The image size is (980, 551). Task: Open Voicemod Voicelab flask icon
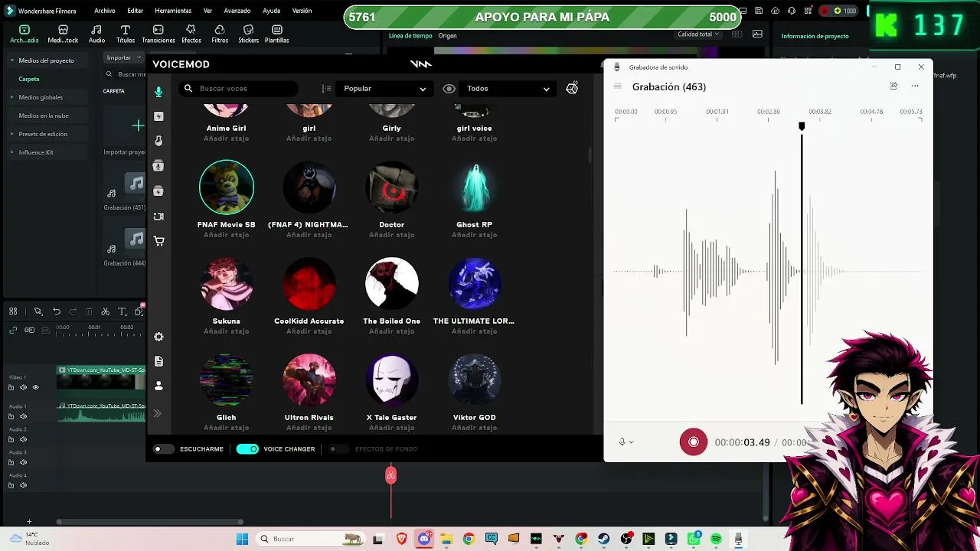[x=158, y=141]
